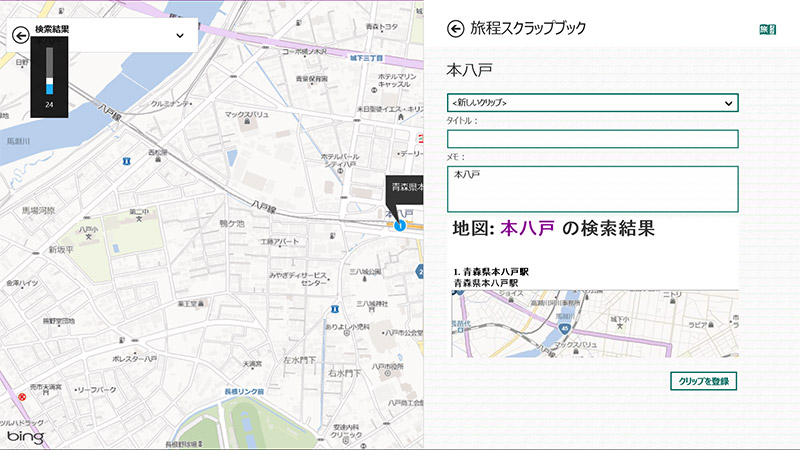Viewport: 800px width, 450px height.
Task: Open the purple 本八戸 link in preview
Action: pyautogui.click(x=527, y=229)
